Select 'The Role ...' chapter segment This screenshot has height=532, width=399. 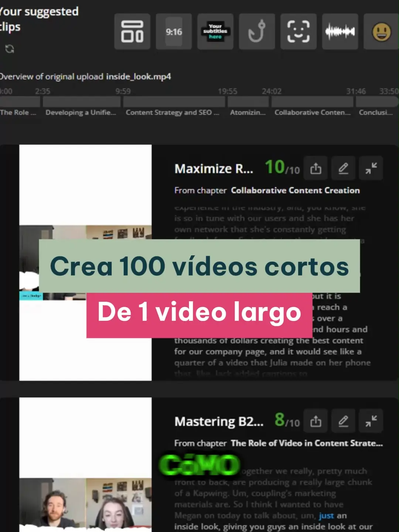pyautogui.click(x=20, y=102)
